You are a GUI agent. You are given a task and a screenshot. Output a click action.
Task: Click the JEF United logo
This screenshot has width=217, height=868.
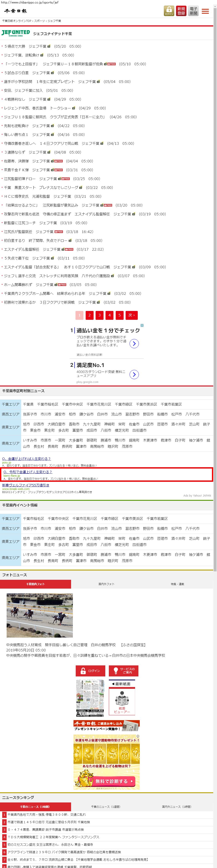pos(15,33)
